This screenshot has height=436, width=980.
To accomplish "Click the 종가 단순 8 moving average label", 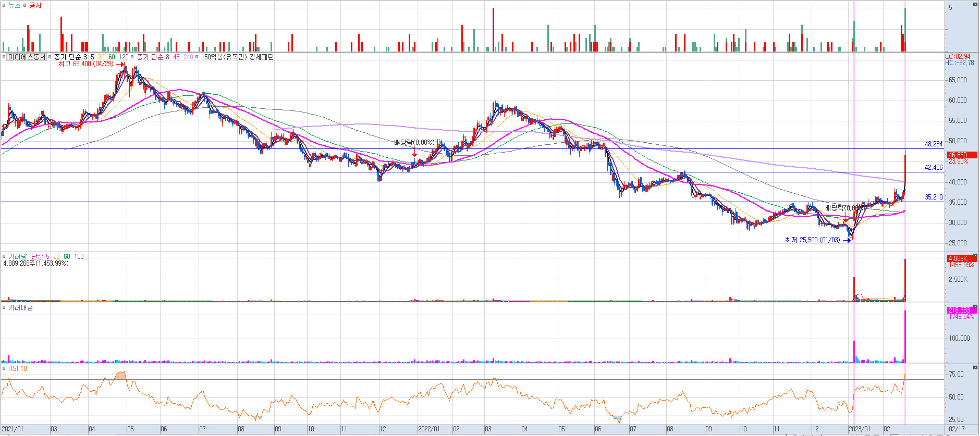I will click(153, 57).
